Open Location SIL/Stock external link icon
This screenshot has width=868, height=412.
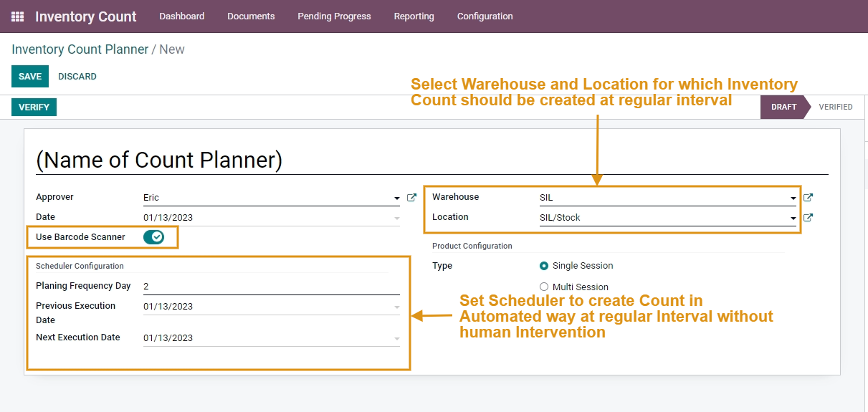(x=808, y=218)
